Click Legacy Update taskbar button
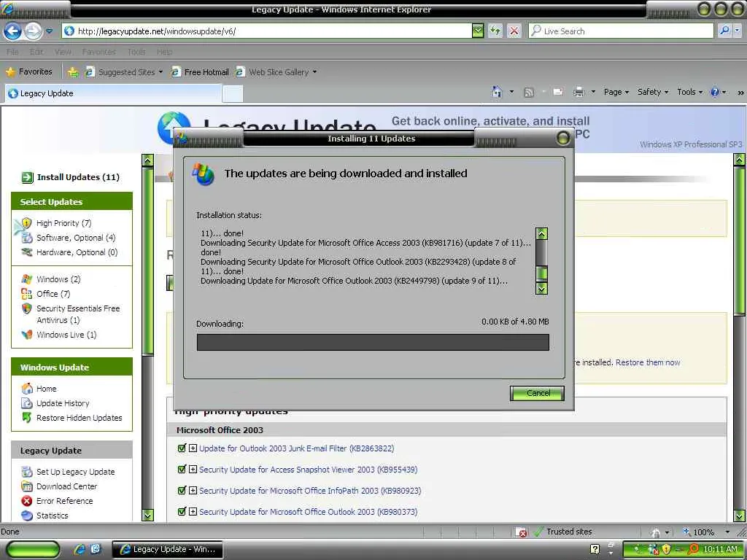Screen dimensions: 747x560 coord(169,549)
